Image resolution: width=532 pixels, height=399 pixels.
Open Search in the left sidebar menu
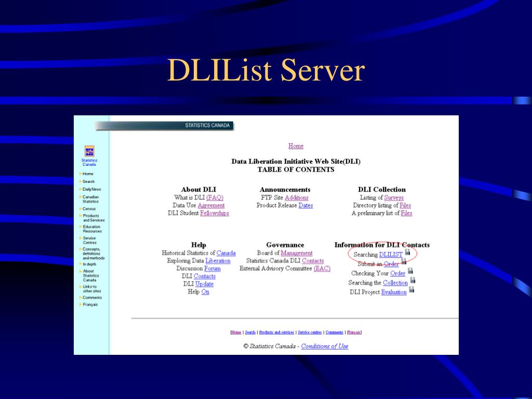coord(88,181)
